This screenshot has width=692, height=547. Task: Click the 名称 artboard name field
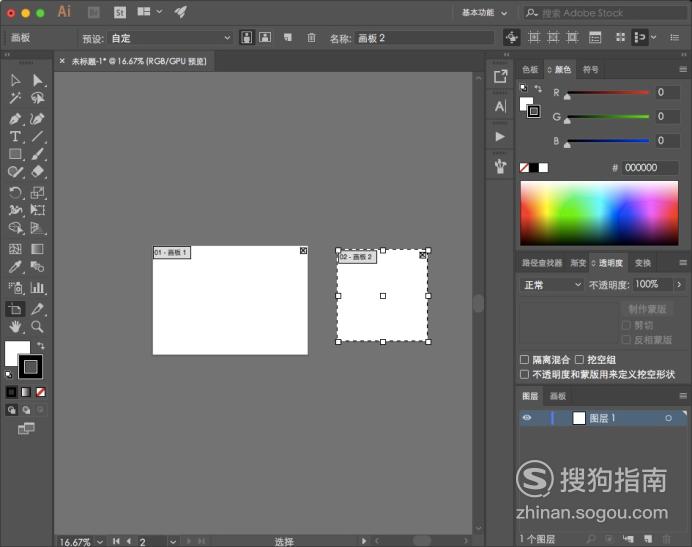point(425,38)
